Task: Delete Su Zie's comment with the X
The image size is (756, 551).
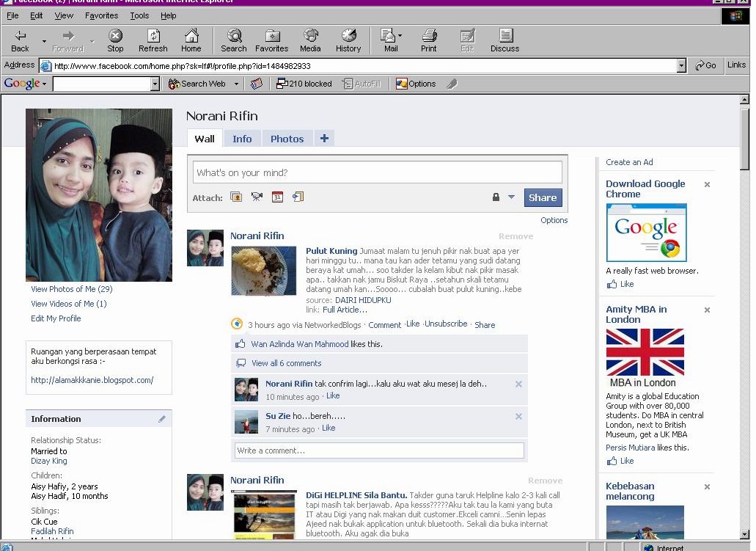Action: [518, 416]
